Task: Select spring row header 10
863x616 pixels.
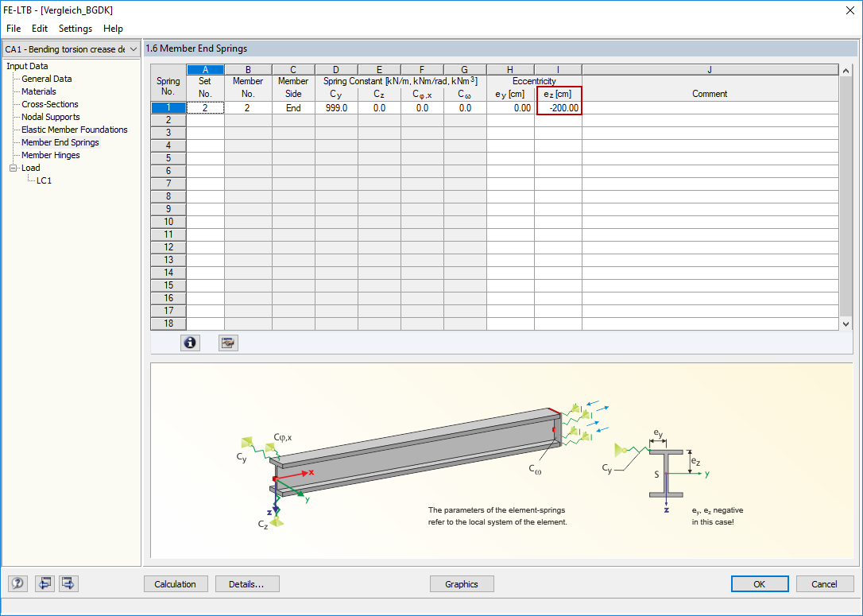Action: (x=168, y=221)
